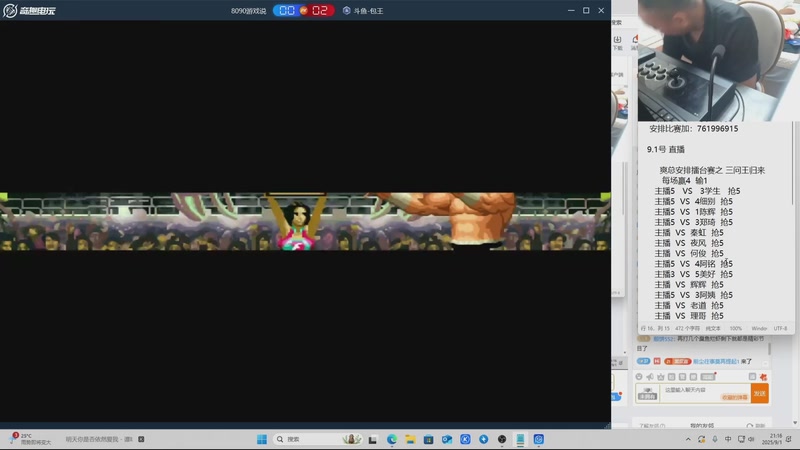Click the '主播5 VS 4细别 抢5' line

pyautogui.click(x=693, y=202)
